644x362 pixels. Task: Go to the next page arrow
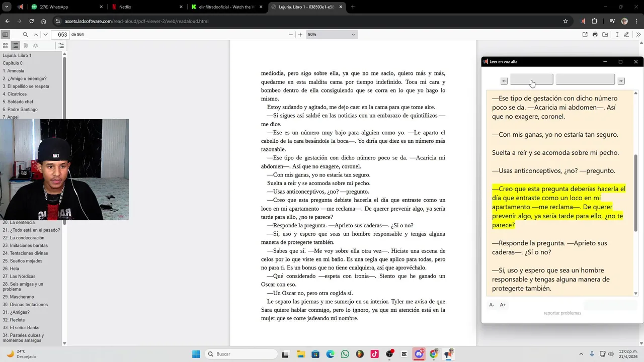pyautogui.click(x=45, y=35)
